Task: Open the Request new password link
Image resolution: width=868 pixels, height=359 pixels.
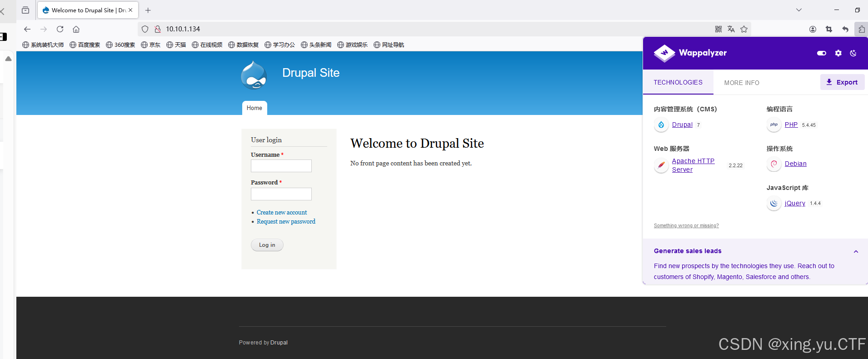Action: [x=286, y=221]
